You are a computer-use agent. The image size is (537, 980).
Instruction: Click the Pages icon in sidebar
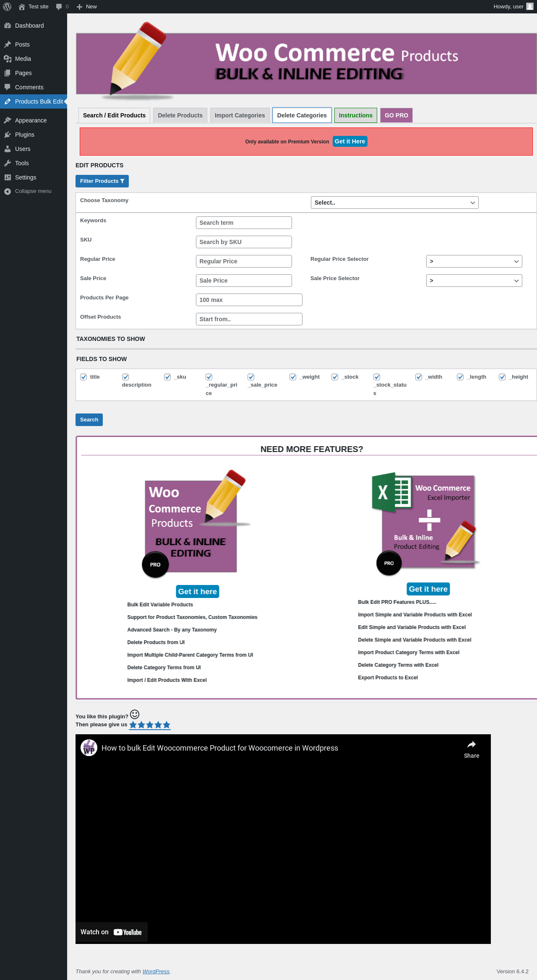pyautogui.click(x=8, y=73)
